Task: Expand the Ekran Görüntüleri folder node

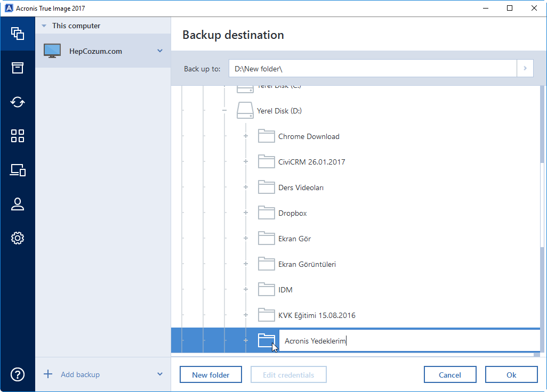Action: pyautogui.click(x=246, y=264)
